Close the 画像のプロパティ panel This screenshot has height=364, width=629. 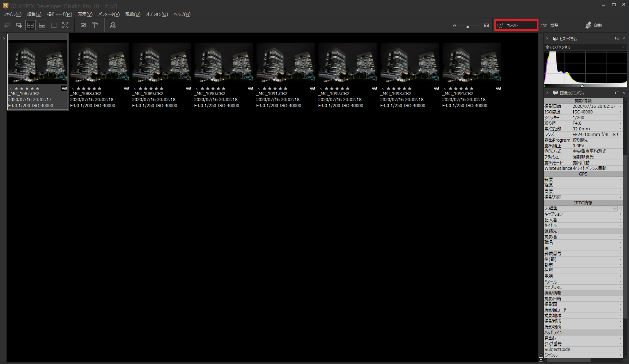pos(624,93)
